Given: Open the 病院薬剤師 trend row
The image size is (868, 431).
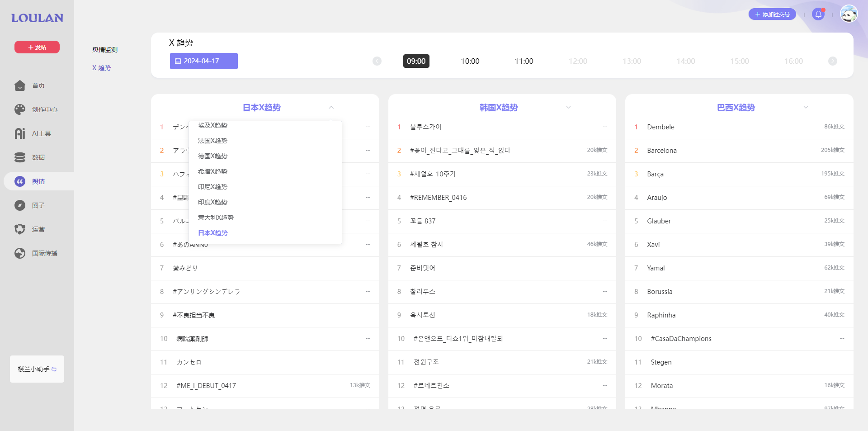Looking at the screenshot, I should click(x=265, y=339).
